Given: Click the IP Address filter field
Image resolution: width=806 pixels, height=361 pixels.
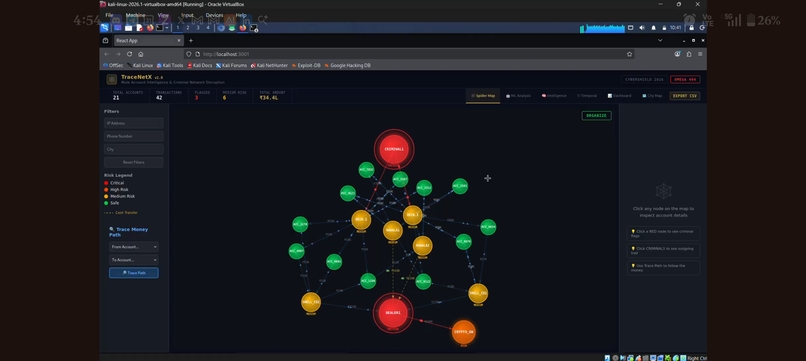Looking at the screenshot, I should coord(134,123).
